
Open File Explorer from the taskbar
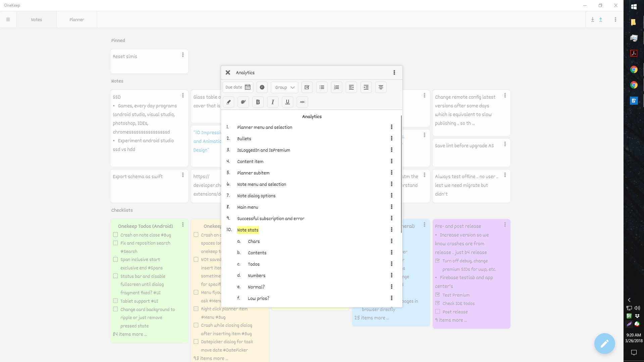(634, 22)
